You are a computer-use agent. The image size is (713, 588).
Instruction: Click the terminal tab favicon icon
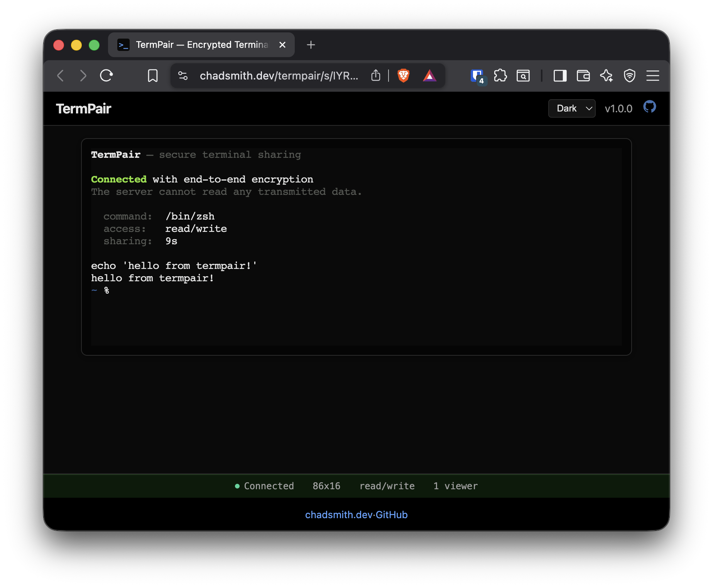tap(123, 45)
